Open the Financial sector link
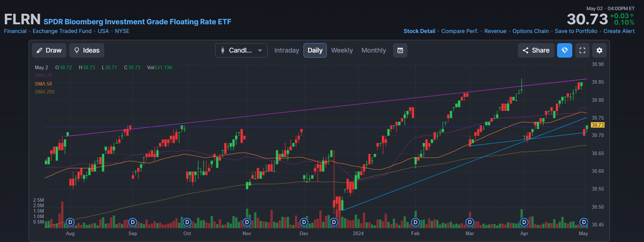 click(15, 31)
